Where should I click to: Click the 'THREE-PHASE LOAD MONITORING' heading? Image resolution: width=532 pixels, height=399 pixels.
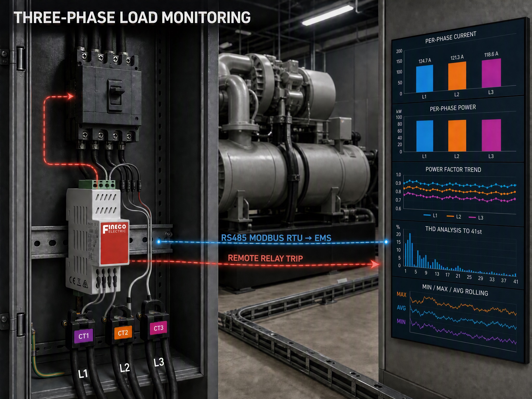[132, 18]
